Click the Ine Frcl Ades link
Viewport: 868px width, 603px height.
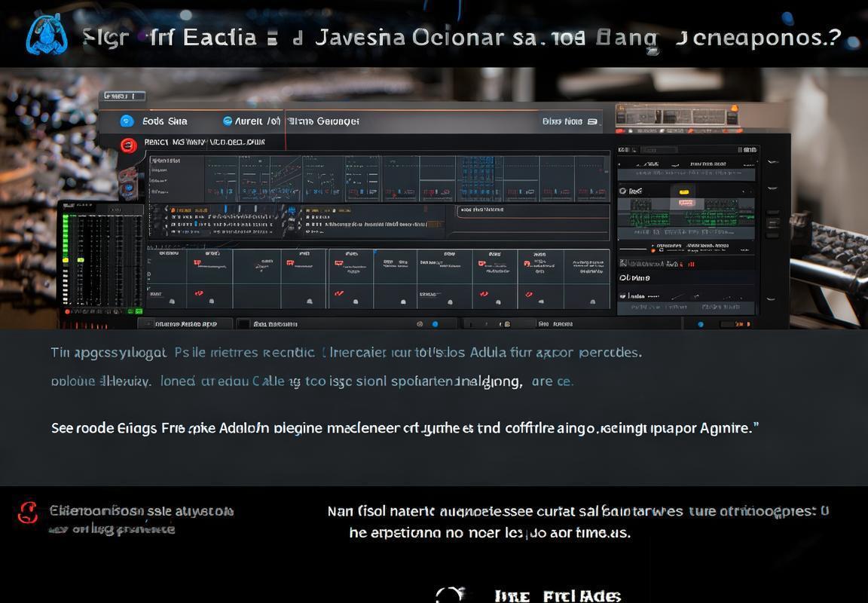click(558, 595)
